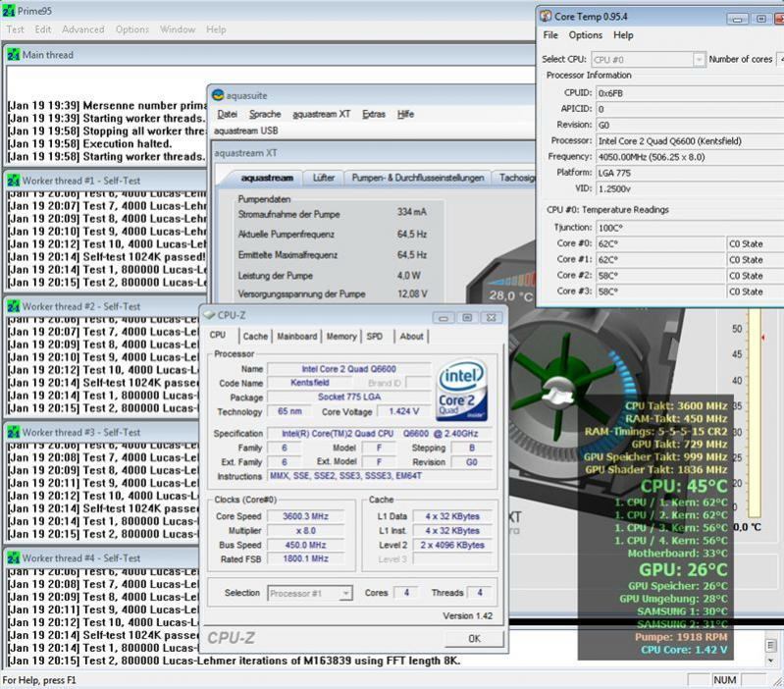Click the Core Temp title bar icon
This screenshot has width=784, height=689.
(x=546, y=16)
